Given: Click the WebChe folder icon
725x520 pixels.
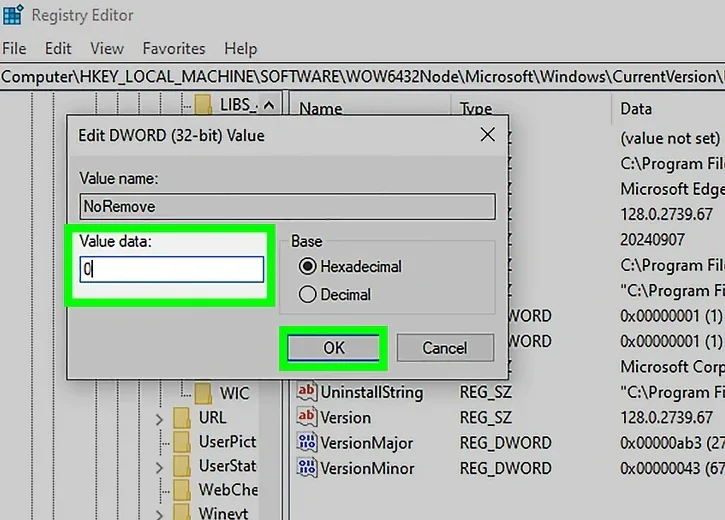Looking at the screenshot, I should pos(182,490).
